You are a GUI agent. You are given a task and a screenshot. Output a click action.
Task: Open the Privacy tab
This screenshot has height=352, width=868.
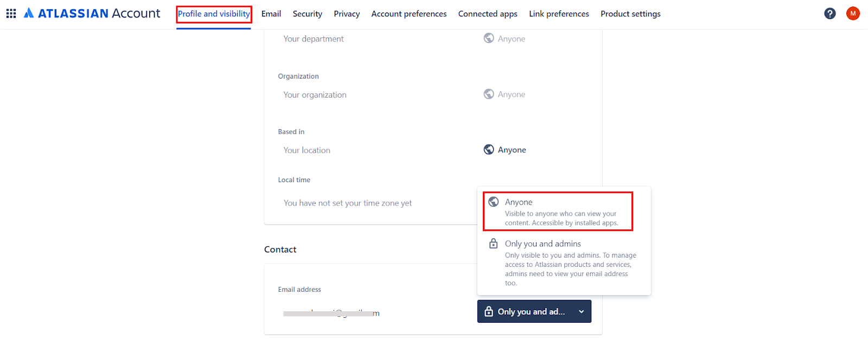347,14
